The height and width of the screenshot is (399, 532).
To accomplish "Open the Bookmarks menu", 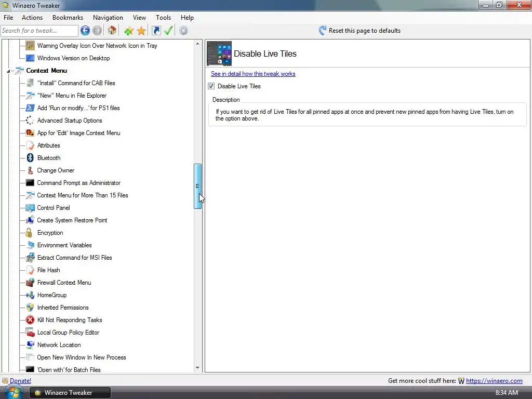I will (x=68, y=18).
